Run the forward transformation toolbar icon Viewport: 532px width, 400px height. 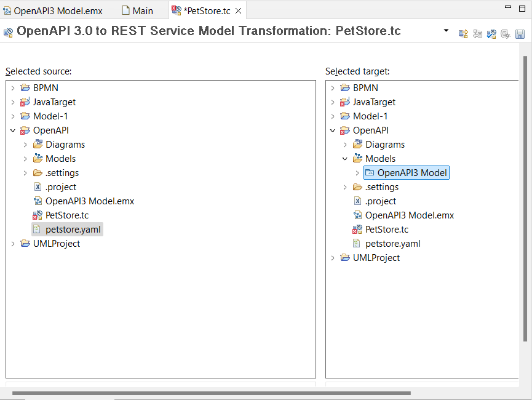click(x=463, y=34)
